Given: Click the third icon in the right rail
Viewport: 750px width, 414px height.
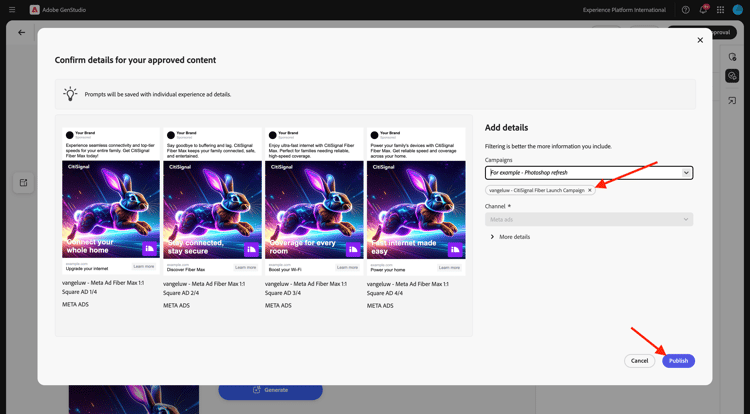Looking at the screenshot, I should [x=732, y=101].
